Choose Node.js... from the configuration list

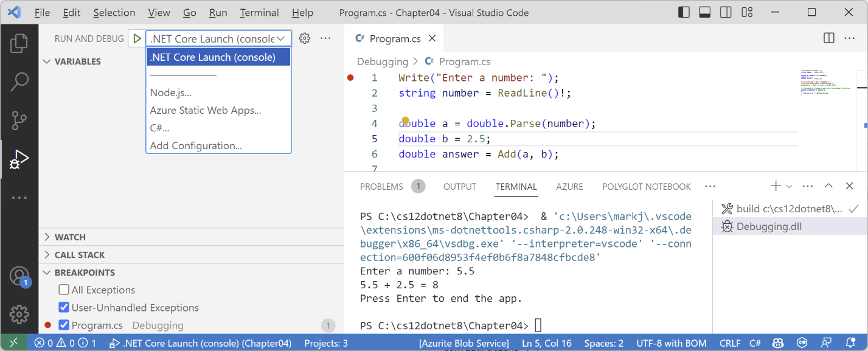pyautogui.click(x=218, y=92)
